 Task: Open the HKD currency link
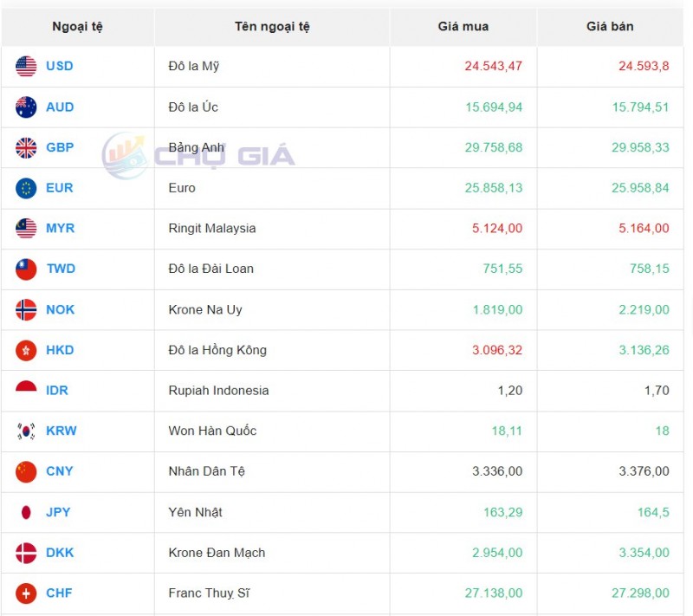click(59, 350)
